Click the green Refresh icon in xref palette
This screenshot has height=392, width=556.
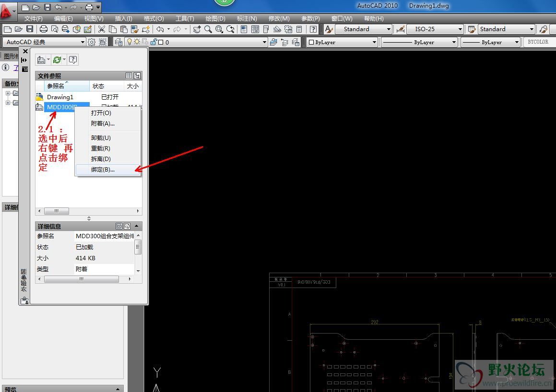coord(57,60)
